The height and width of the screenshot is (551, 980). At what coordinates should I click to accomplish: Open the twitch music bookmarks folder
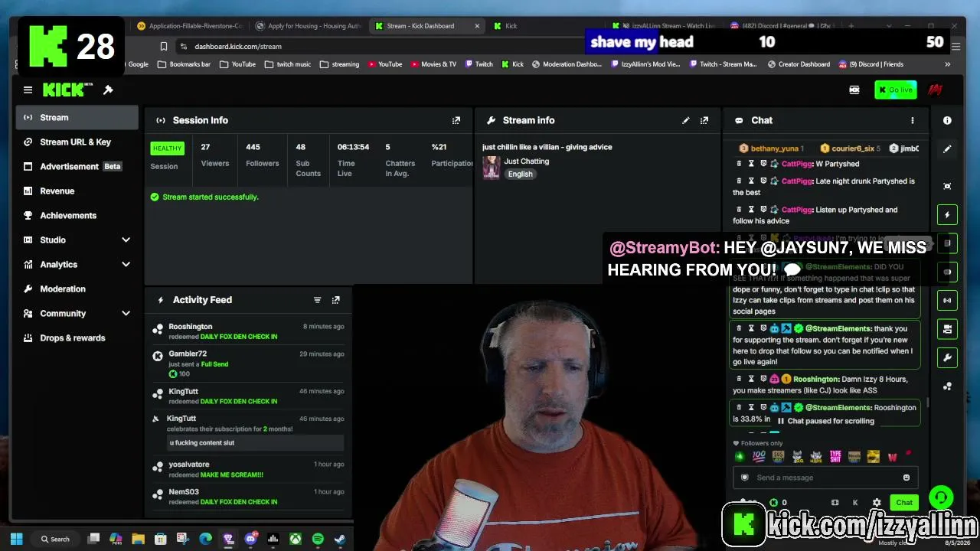tap(288, 64)
